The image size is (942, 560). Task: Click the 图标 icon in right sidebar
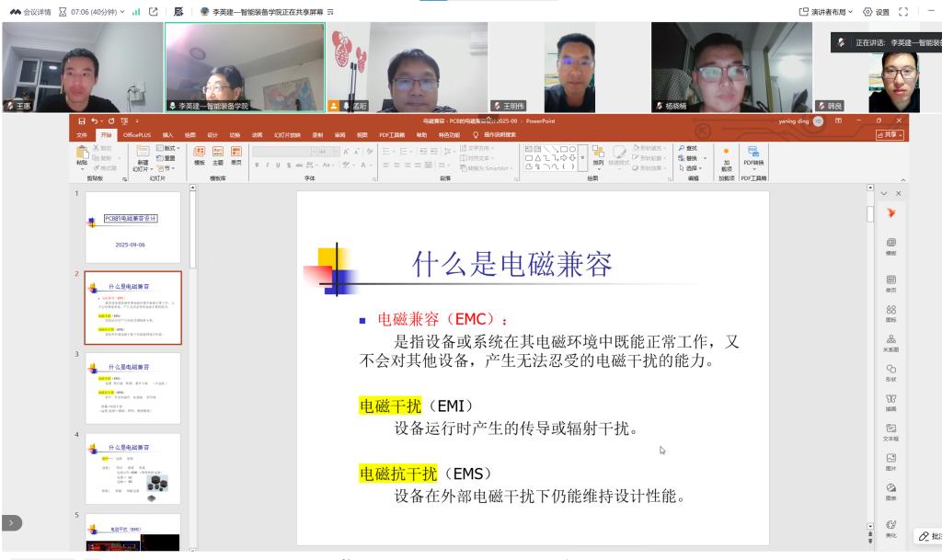coord(890,312)
